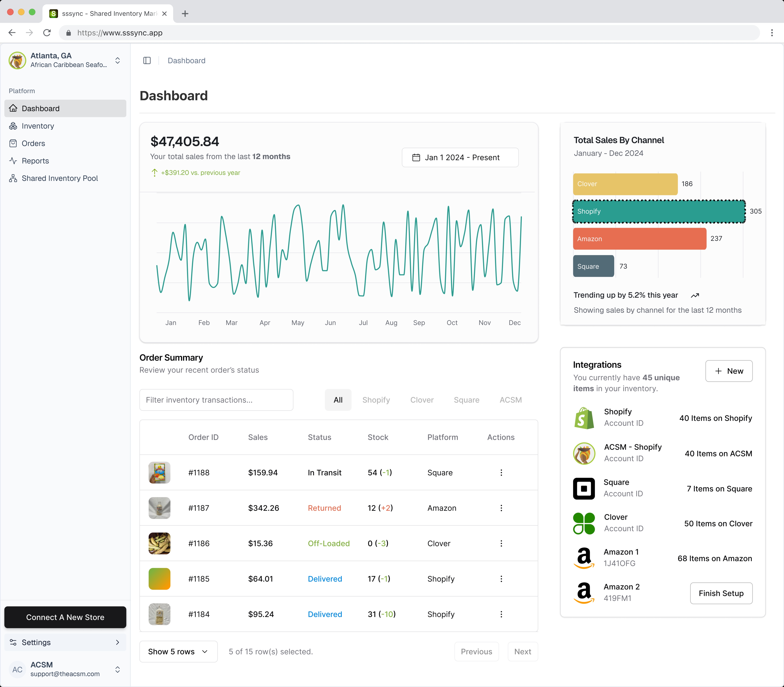Viewport: 784px width, 687px height.
Task: Click the Settings sliders icon
Action: (x=13, y=642)
